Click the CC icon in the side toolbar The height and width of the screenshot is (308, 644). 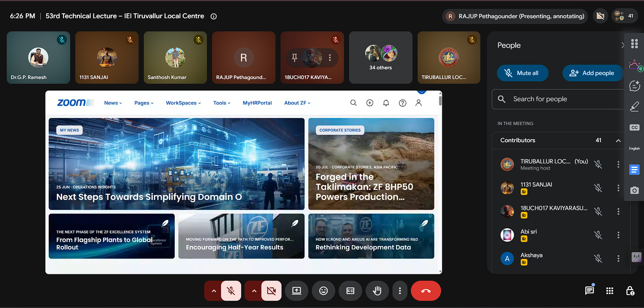(x=634, y=128)
